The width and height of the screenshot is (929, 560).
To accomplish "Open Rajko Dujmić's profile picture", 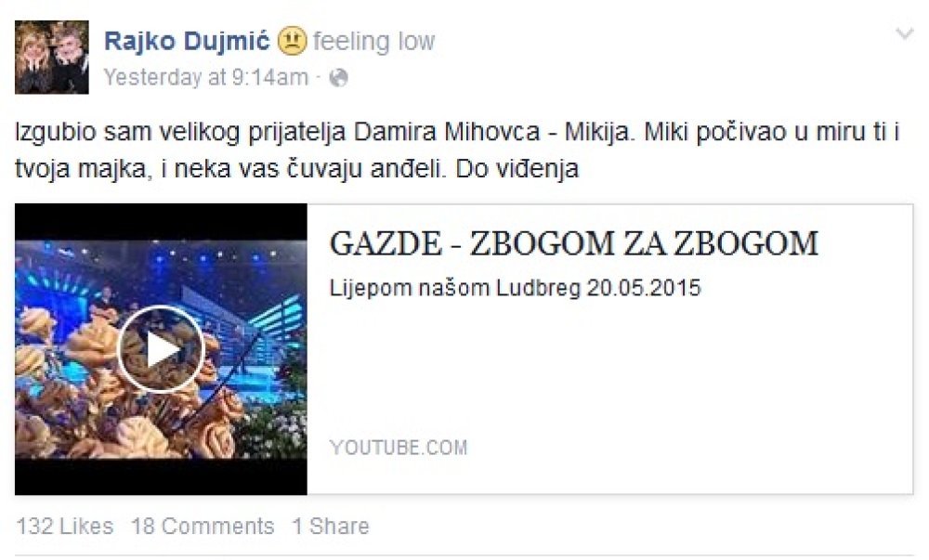I will coord(51,57).
